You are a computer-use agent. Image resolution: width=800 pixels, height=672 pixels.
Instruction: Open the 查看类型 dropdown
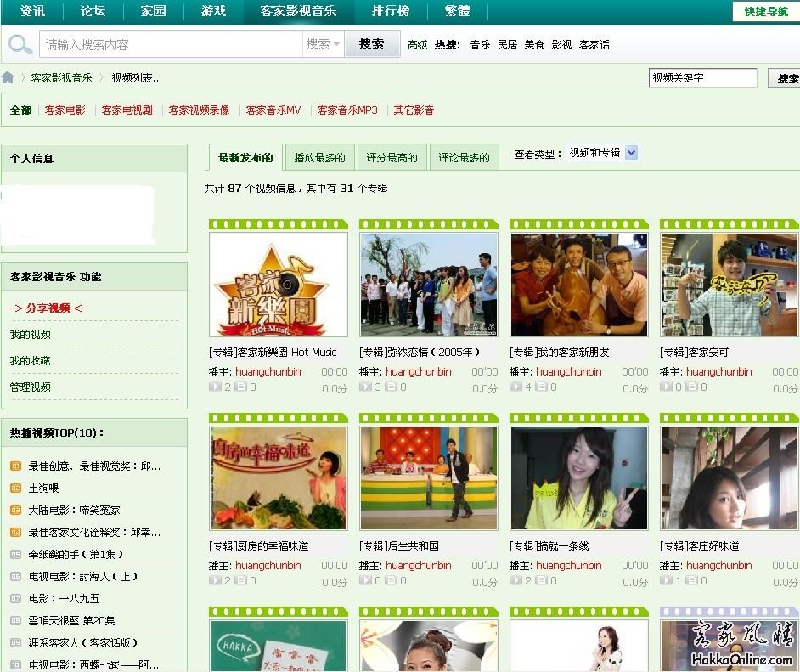click(x=602, y=153)
